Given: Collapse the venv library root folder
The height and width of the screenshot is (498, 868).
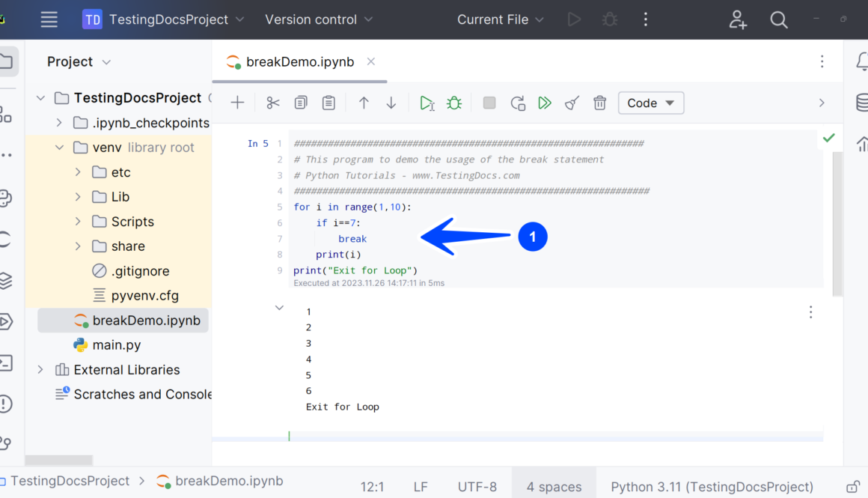Looking at the screenshot, I should 60,148.
